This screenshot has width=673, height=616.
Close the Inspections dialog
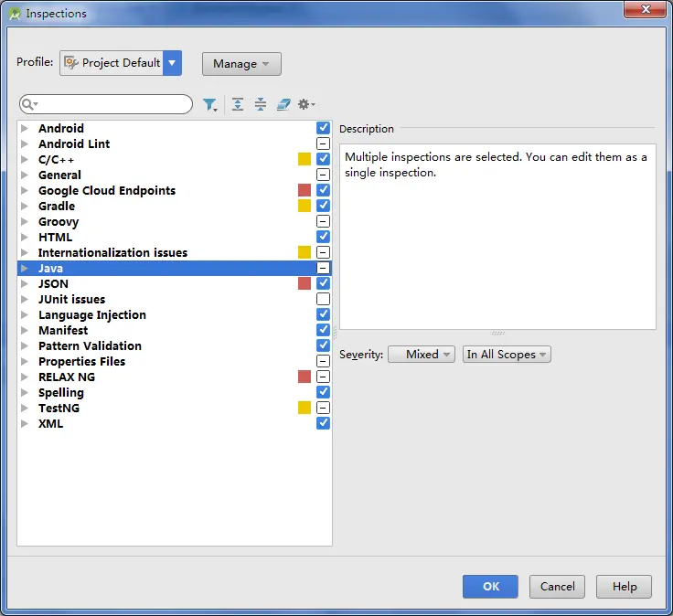click(646, 9)
